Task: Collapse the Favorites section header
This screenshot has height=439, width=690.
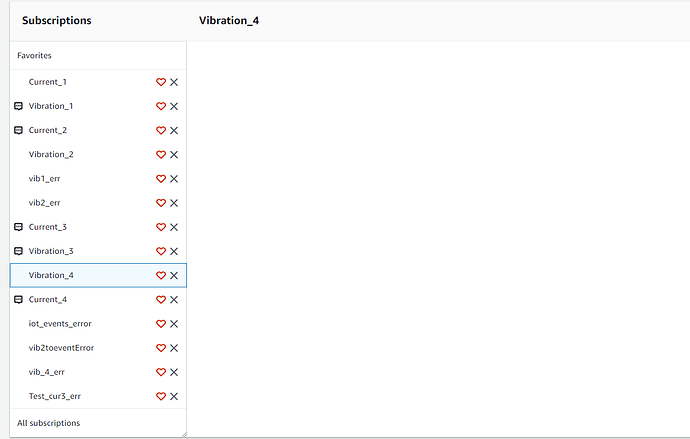Action: click(x=98, y=55)
